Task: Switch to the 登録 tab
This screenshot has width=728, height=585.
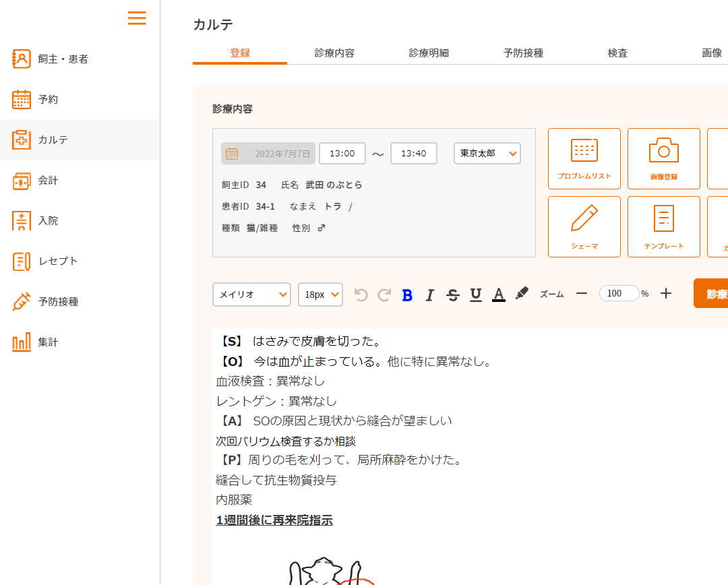Action: [240, 53]
